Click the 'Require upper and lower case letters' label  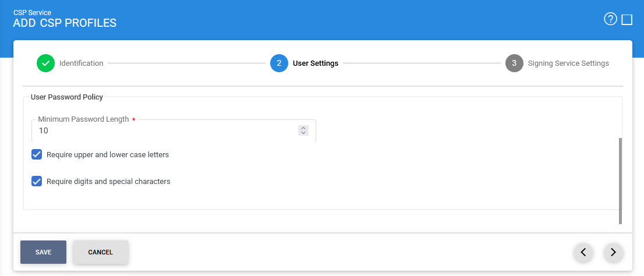pyautogui.click(x=108, y=155)
